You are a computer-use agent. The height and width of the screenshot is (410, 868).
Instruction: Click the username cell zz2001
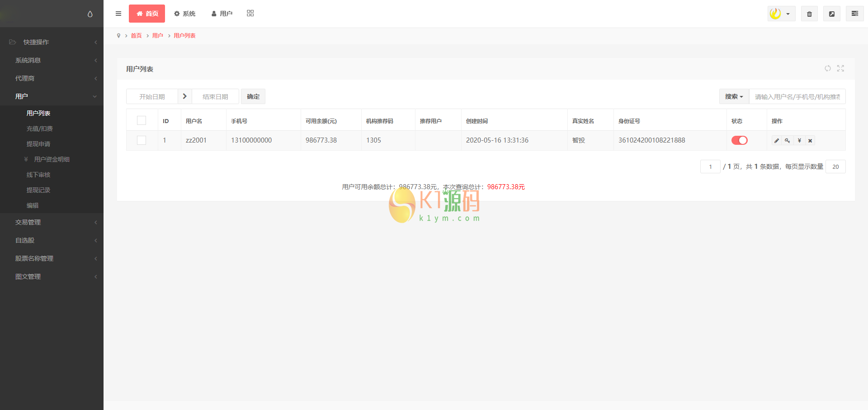(x=196, y=140)
